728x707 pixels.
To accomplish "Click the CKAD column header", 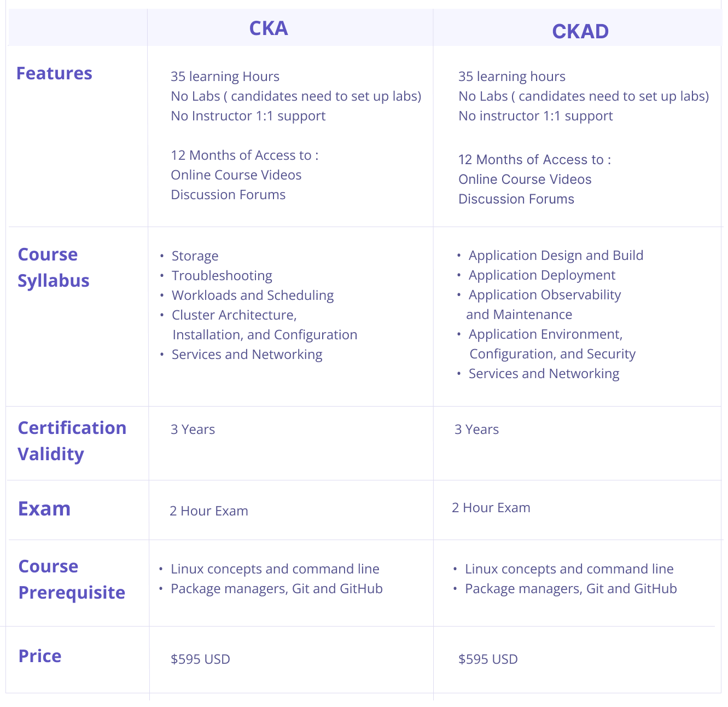I will click(580, 32).
